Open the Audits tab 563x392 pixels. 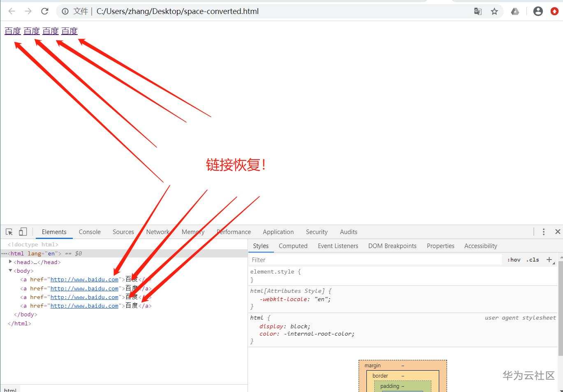tap(349, 232)
